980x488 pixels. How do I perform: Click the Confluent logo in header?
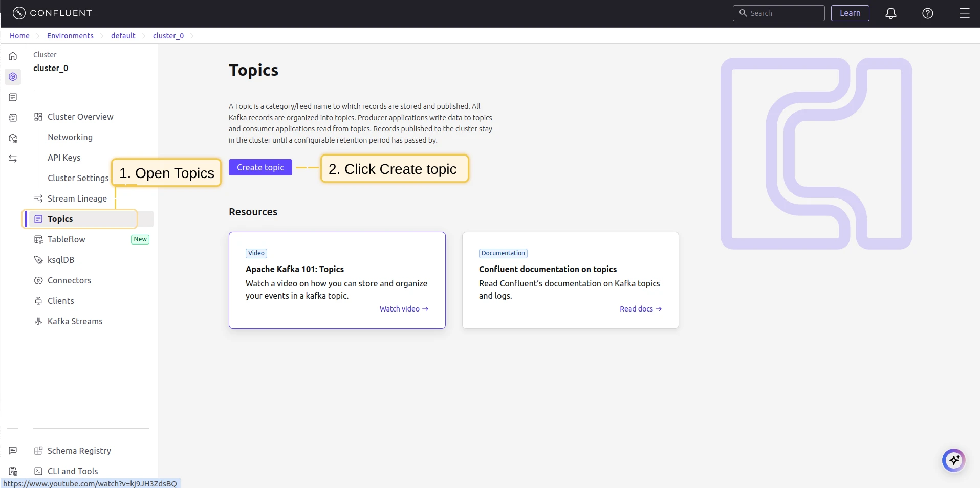click(52, 13)
